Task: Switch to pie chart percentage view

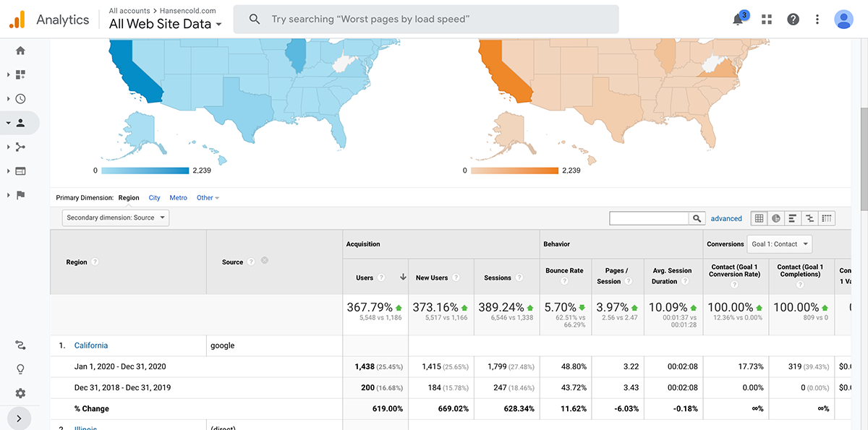Action: coord(775,218)
